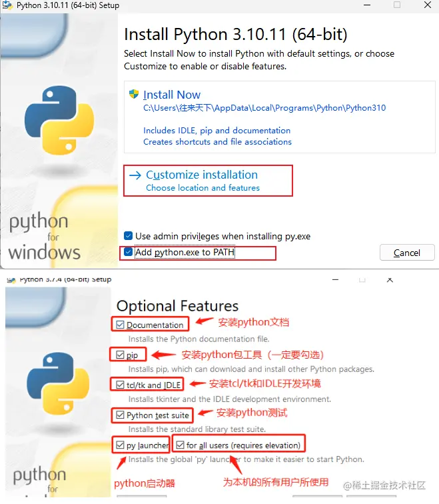Click 'Installs the standard library test suite.' text
The width and height of the screenshot is (439, 504).
(197, 429)
